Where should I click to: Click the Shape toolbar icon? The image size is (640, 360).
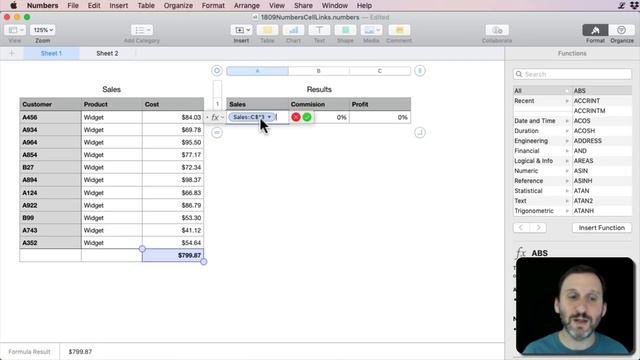[345, 30]
